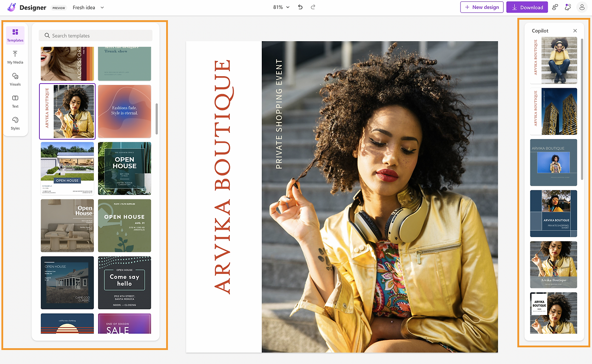Open the feedback people icon

(x=555, y=7)
